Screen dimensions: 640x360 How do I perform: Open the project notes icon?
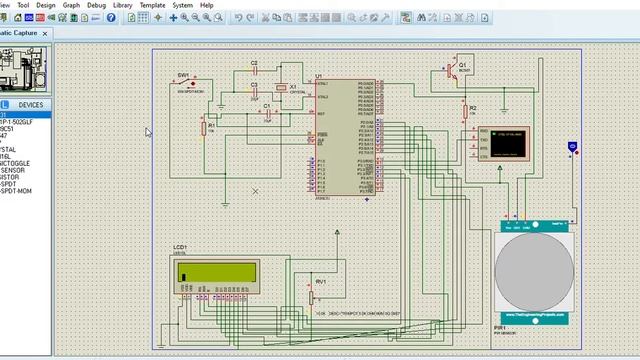96,18
